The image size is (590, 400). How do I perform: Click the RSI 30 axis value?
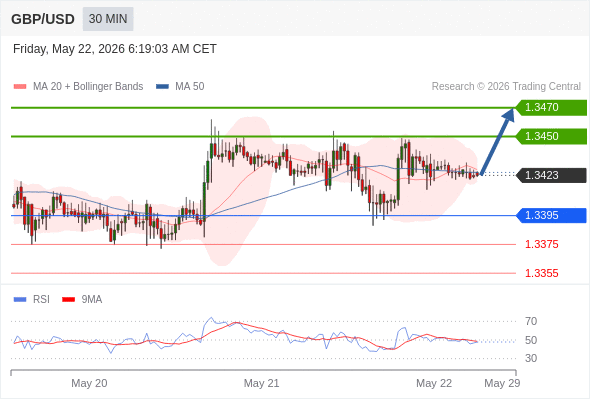pyautogui.click(x=531, y=358)
